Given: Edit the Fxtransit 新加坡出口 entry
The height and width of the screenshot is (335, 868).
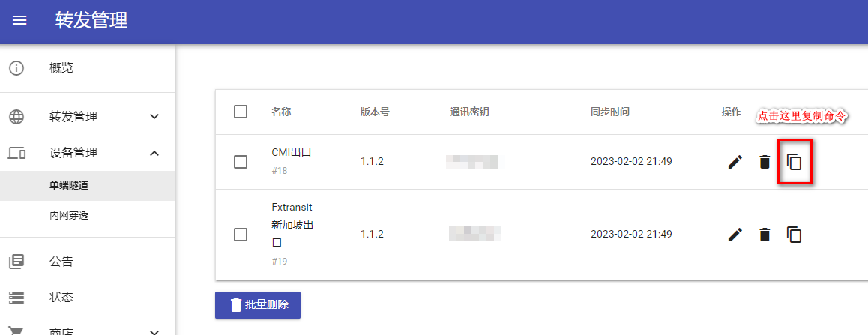Looking at the screenshot, I should click(x=735, y=235).
